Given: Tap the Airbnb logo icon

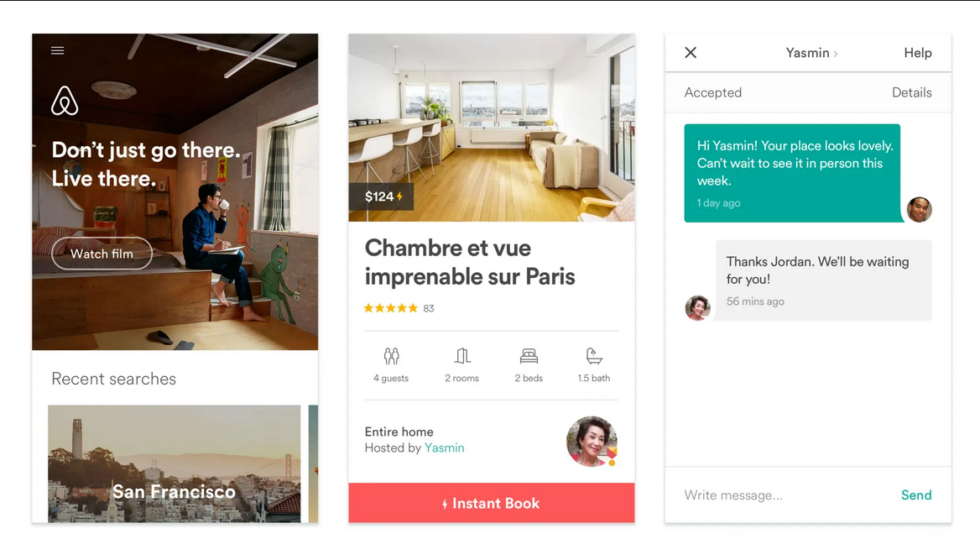Looking at the screenshot, I should click(65, 101).
